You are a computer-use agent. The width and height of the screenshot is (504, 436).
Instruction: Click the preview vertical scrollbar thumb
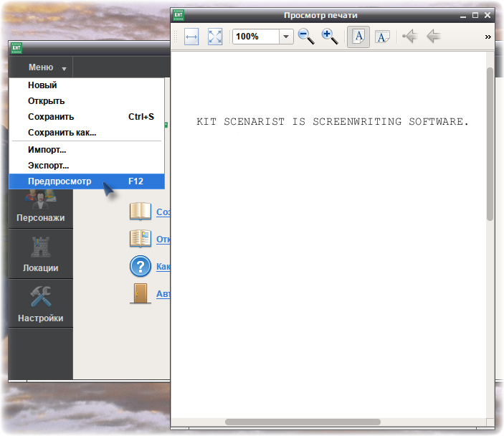tap(490, 144)
